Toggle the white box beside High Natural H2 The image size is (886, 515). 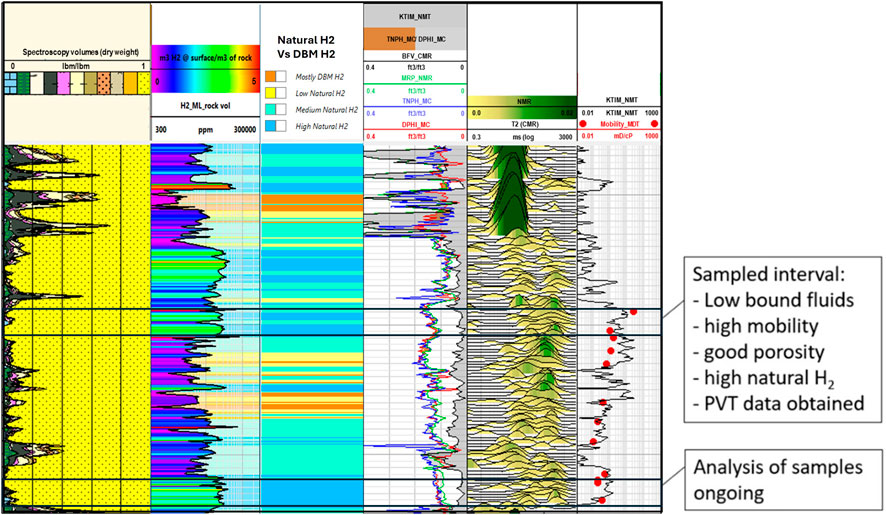[281, 126]
